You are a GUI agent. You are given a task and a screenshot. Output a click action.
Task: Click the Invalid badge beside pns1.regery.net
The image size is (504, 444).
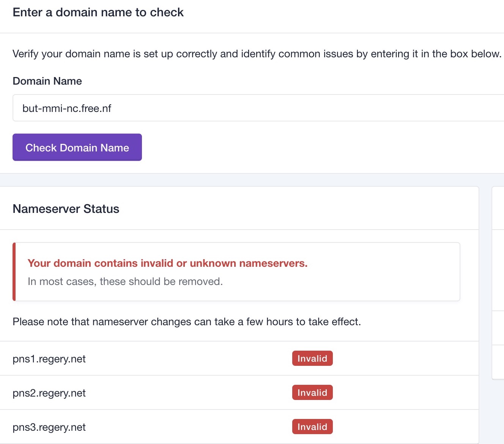click(x=312, y=359)
